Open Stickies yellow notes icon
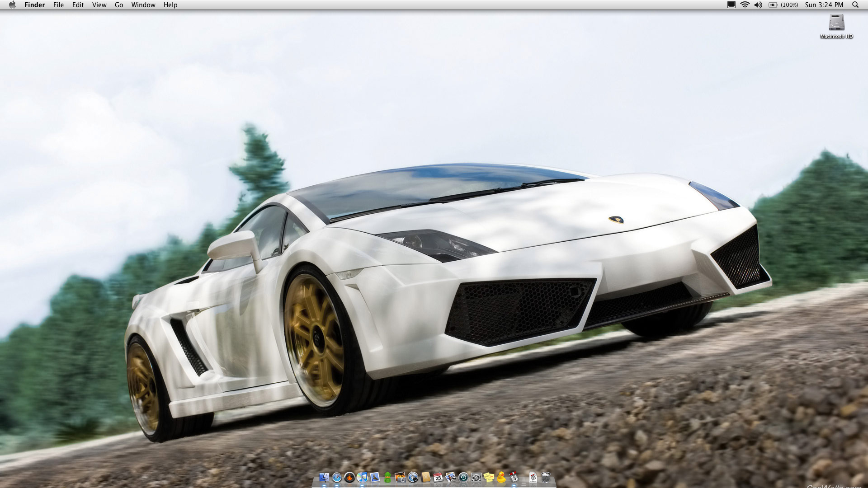The height and width of the screenshot is (488, 868). click(x=489, y=477)
